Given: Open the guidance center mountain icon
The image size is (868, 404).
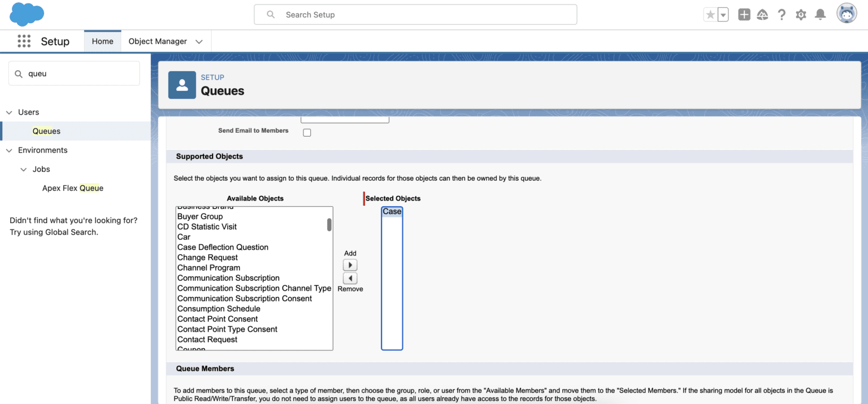Looking at the screenshot, I should point(762,14).
